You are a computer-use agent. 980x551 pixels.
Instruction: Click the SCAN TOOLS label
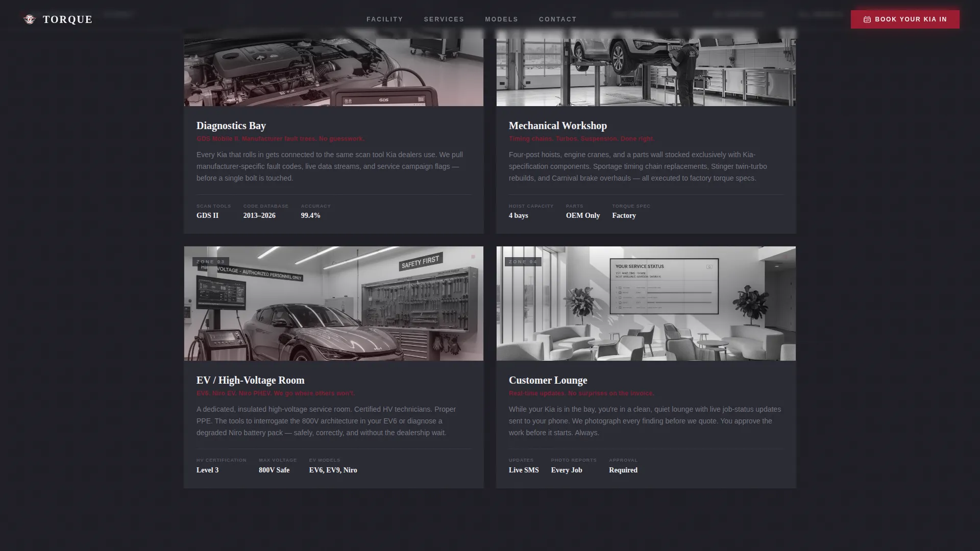click(x=214, y=206)
